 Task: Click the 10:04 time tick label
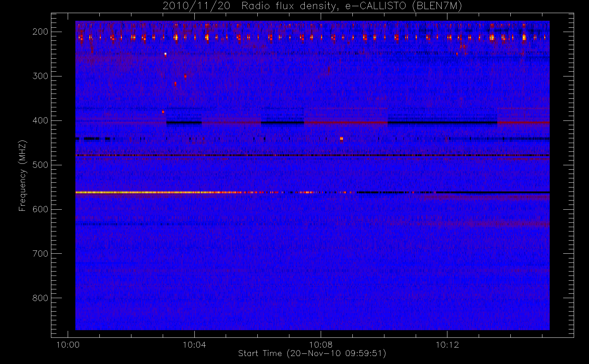click(x=194, y=345)
